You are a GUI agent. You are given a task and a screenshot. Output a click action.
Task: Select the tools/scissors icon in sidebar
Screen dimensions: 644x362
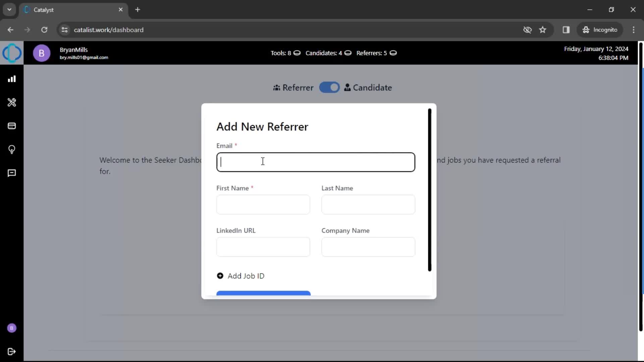12,103
